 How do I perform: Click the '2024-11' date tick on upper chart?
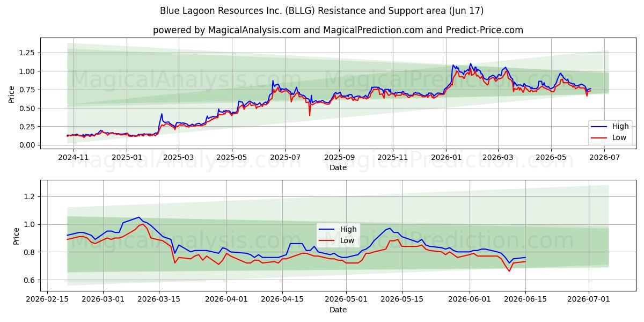[x=74, y=158]
